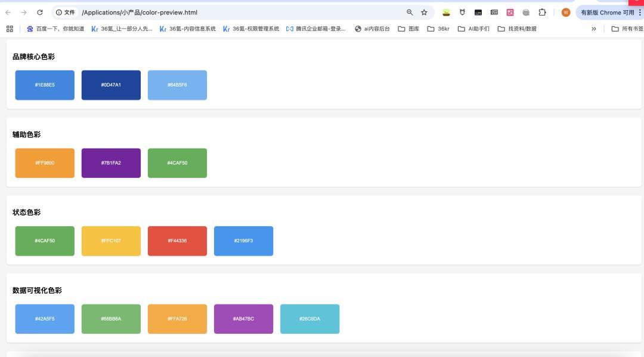Screen dimensions: 644x357
Task: Select the #F44336 red status swatch
Action: 178,241
